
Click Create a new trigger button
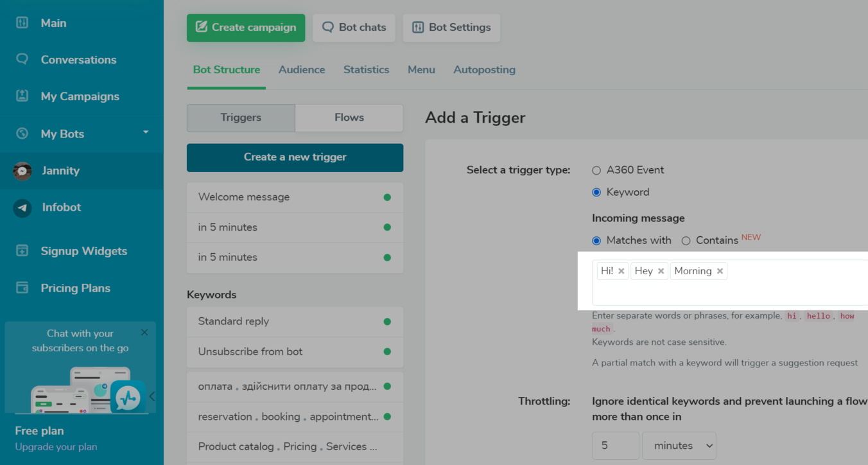coord(295,157)
